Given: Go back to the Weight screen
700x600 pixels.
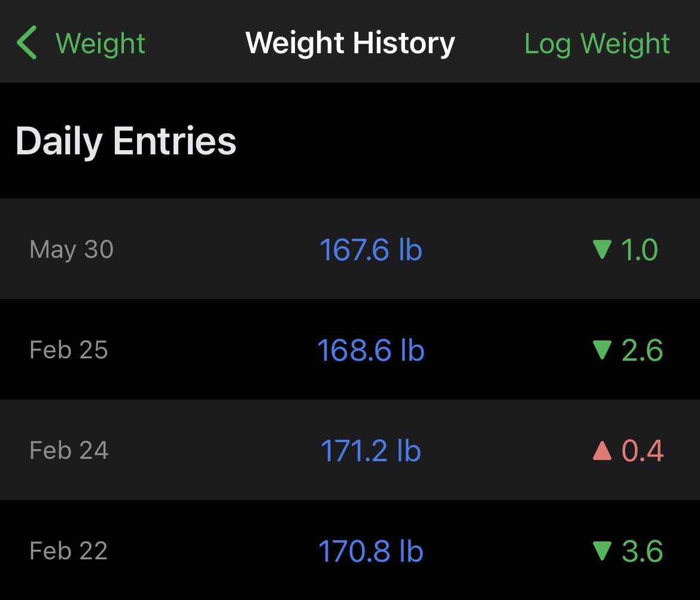Looking at the screenshot, I should (100, 44).
